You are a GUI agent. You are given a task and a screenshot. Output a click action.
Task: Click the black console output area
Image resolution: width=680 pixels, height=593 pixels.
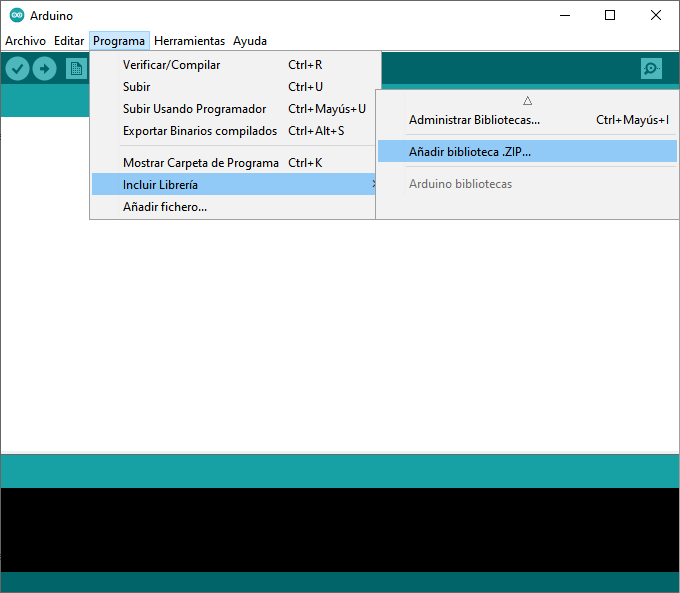click(x=340, y=530)
